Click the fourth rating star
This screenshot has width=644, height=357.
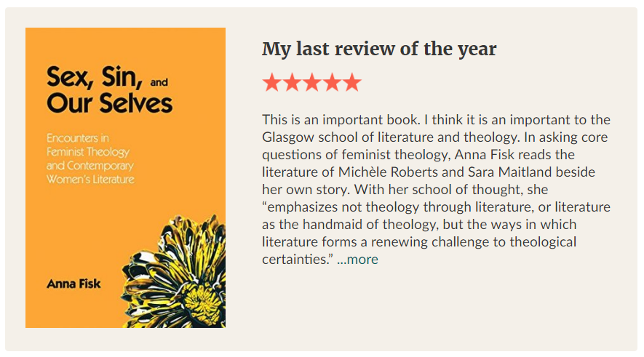click(x=332, y=82)
